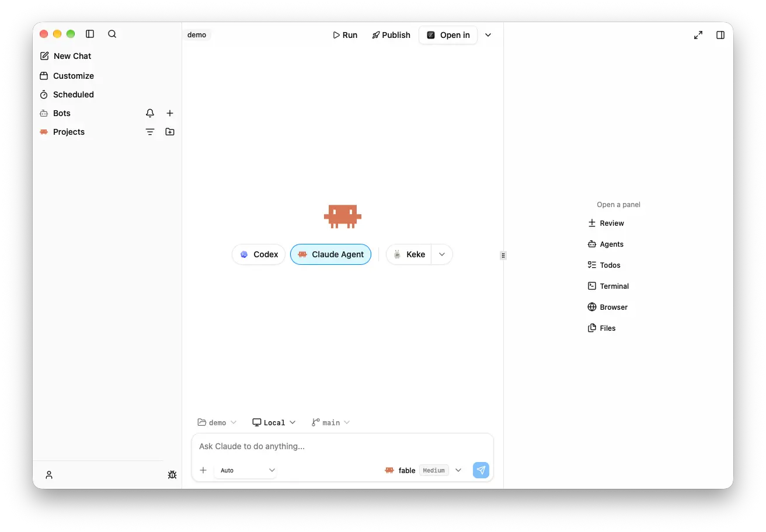Click the Projects filter icon
766x532 pixels.
150,132
